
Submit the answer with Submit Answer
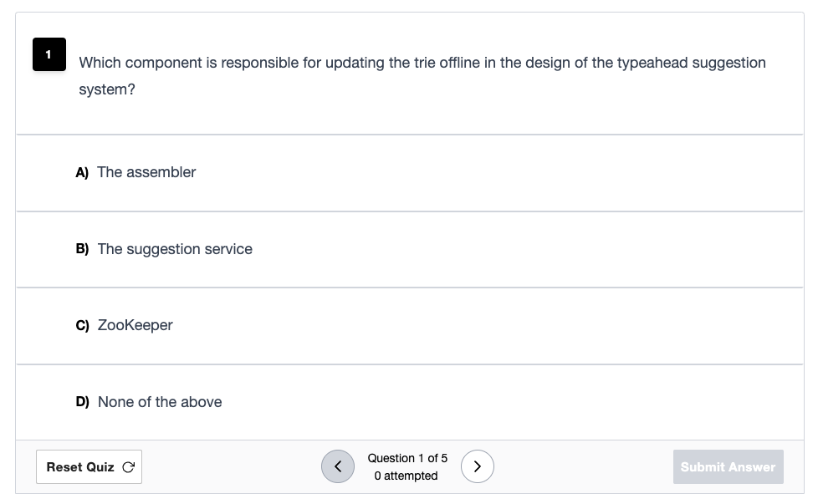pos(728,467)
